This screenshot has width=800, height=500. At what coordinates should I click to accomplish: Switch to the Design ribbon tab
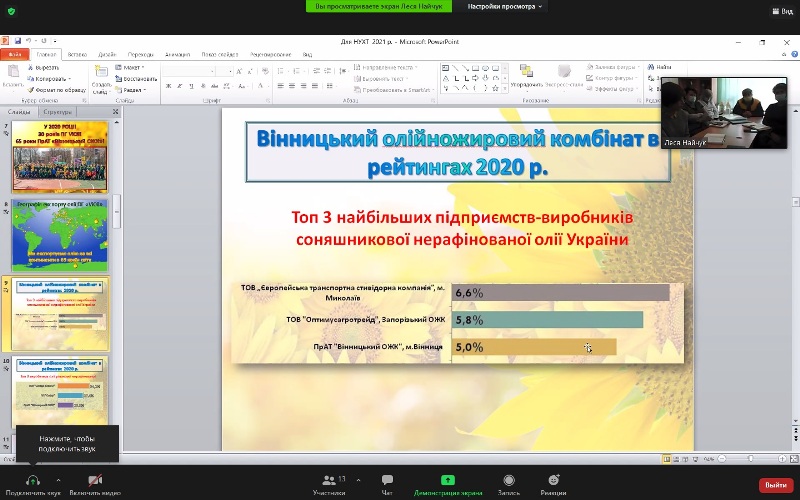[x=107, y=54]
